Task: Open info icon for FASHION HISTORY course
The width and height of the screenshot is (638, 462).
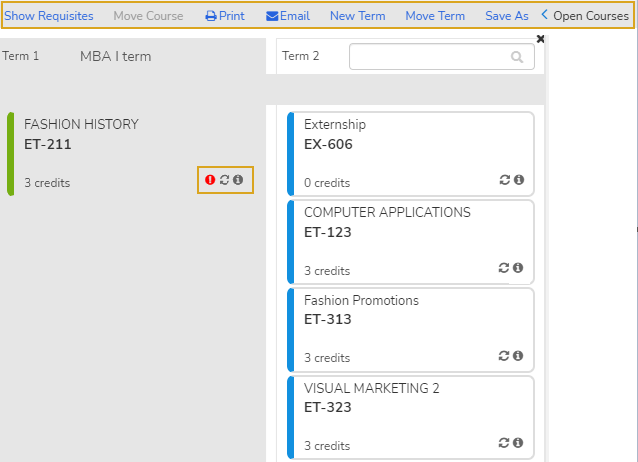Action: pos(238,180)
